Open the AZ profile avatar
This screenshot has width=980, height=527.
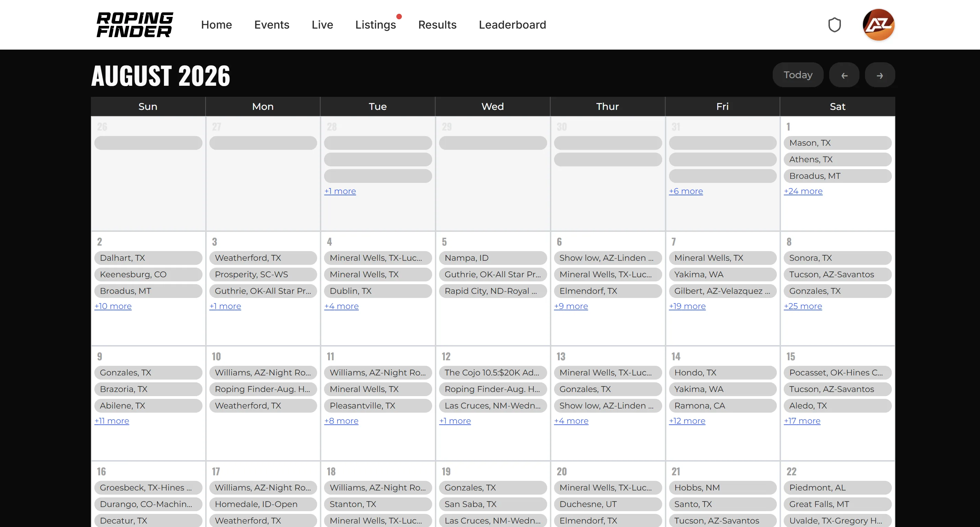[878, 25]
